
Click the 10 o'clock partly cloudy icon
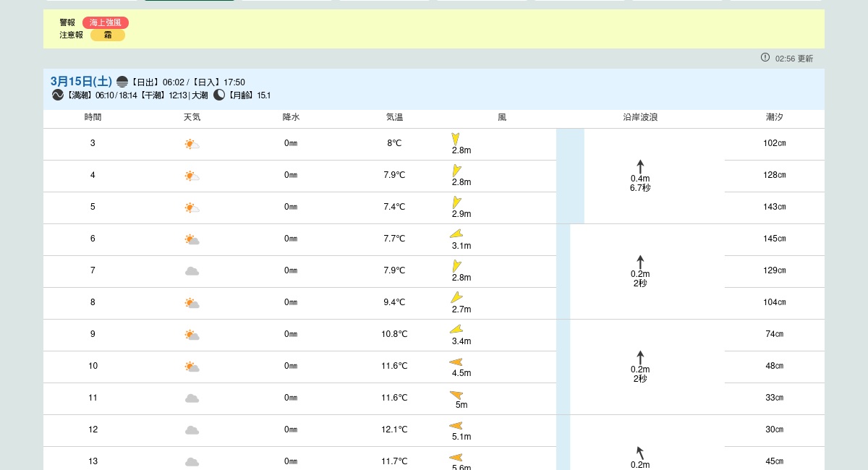pyautogui.click(x=192, y=367)
